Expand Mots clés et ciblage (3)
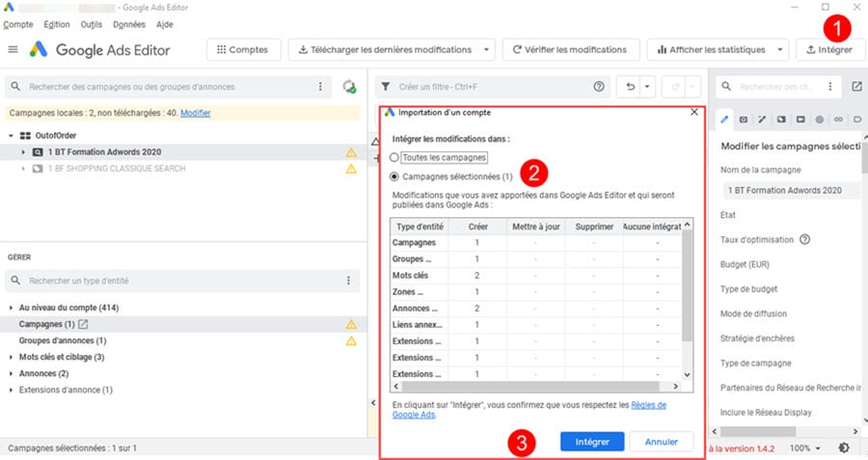868x460 pixels. coord(11,358)
